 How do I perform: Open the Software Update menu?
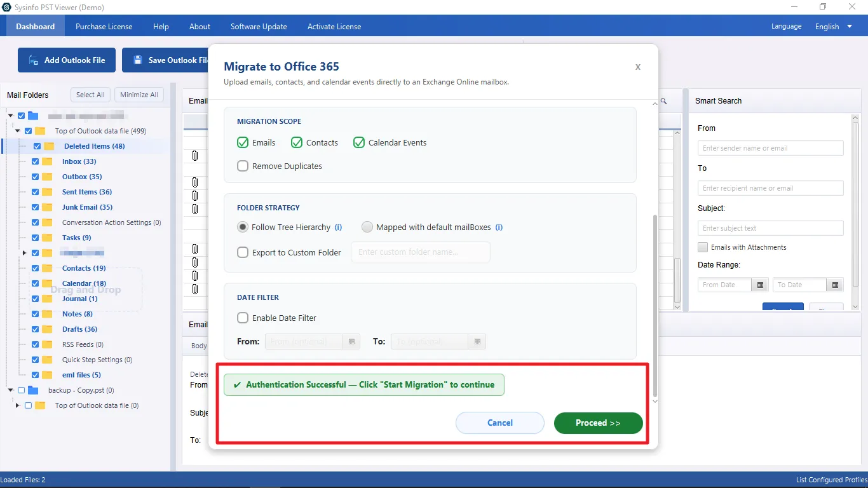(x=259, y=27)
